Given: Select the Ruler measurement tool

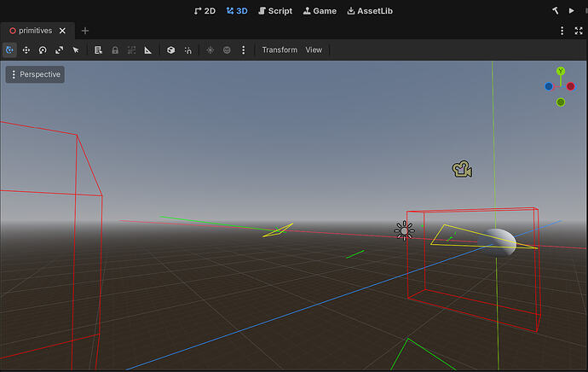Looking at the screenshot, I should click(148, 50).
